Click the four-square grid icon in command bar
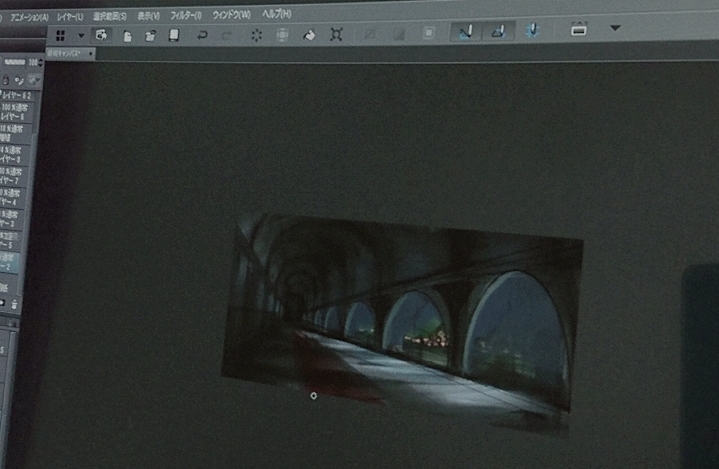This screenshot has height=469, width=719. (61, 36)
